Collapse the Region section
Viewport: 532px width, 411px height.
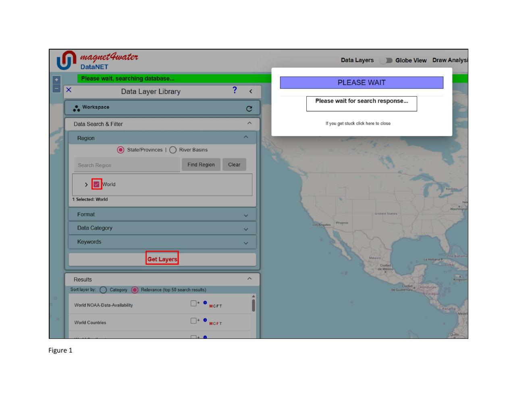click(246, 137)
